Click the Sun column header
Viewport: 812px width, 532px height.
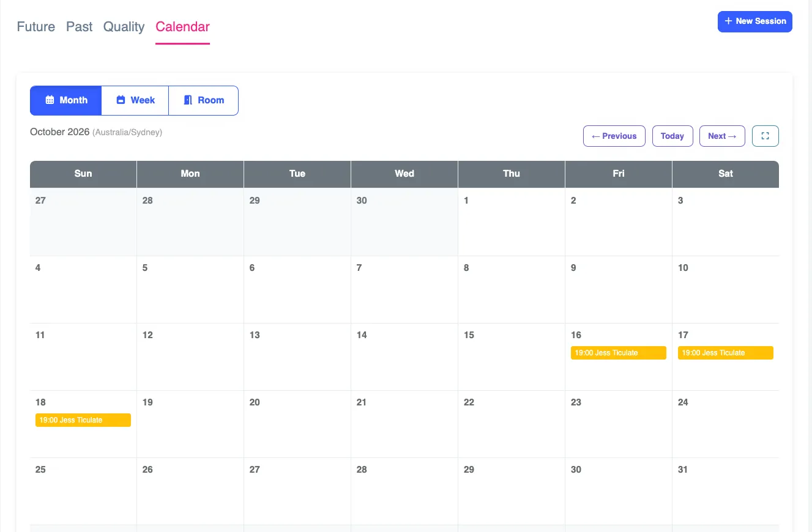click(x=83, y=174)
